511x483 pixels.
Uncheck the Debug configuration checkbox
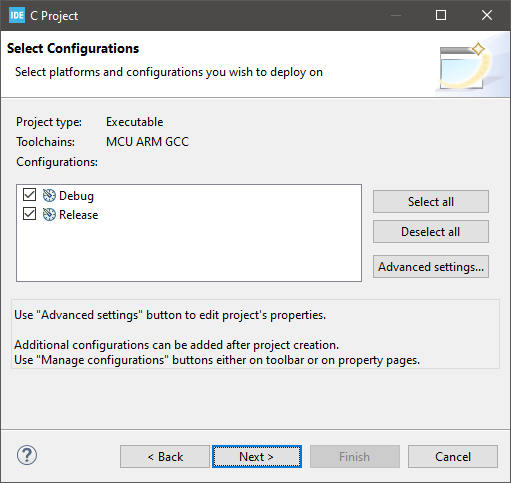click(x=29, y=195)
